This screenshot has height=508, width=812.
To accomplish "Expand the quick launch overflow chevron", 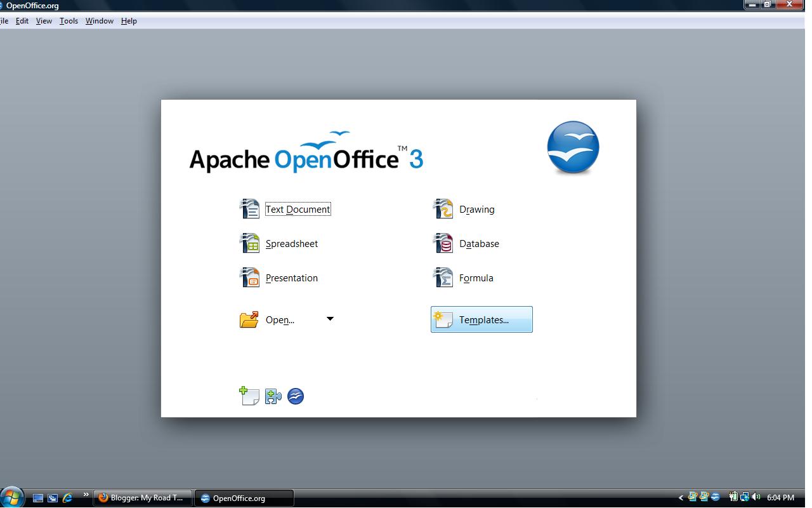I will coord(86,495).
